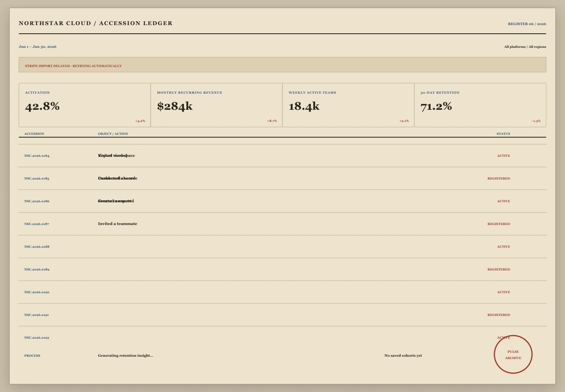Screen dimensions: 565x392
Task: Select accession NSC.2026.0190
Action: pos(37,292)
